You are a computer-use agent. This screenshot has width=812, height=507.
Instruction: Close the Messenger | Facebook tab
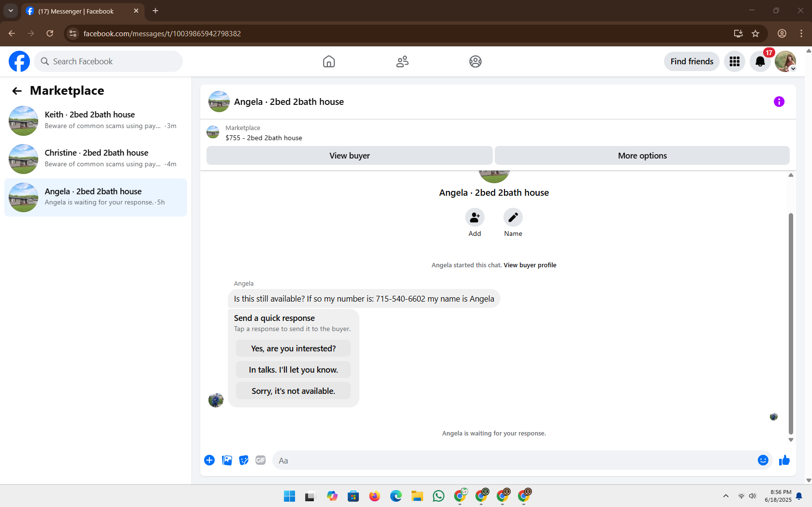[136, 11]
